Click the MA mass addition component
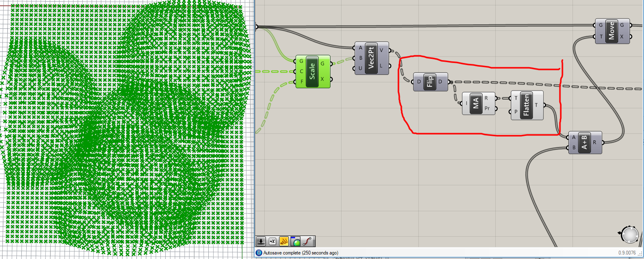Screen dimensions: 644x259 (476, 103)
